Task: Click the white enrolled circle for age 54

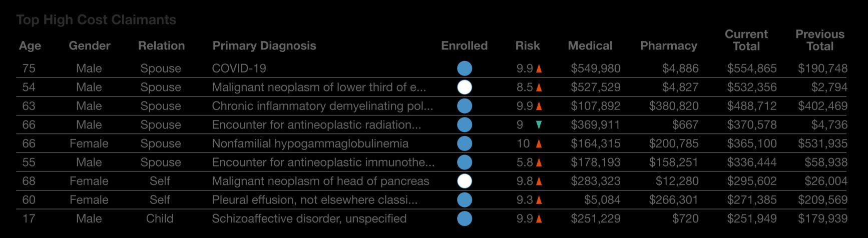Action: (x=465, y=87)
